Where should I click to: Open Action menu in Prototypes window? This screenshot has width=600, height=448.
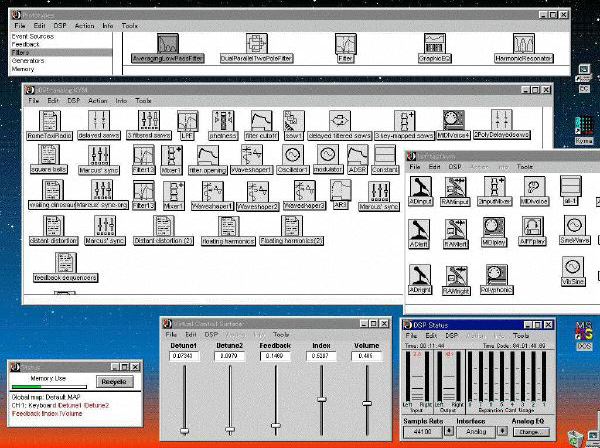click(x=84, y=26)
